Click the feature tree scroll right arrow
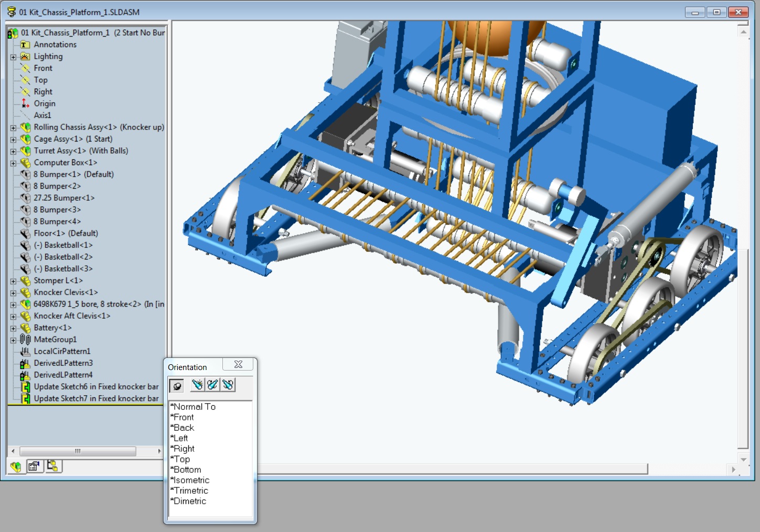The width and height of the screenshot is (760, 532). coord(159,451)
